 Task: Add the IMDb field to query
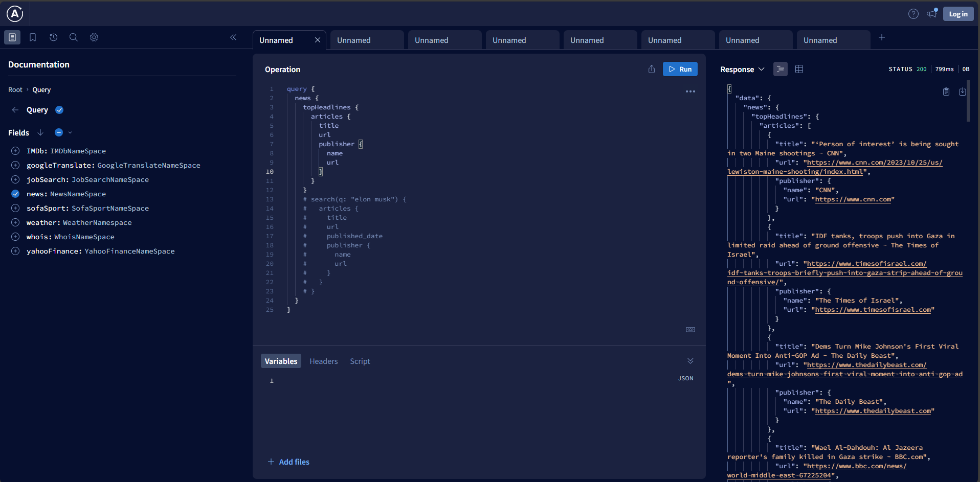coord(15,151)
